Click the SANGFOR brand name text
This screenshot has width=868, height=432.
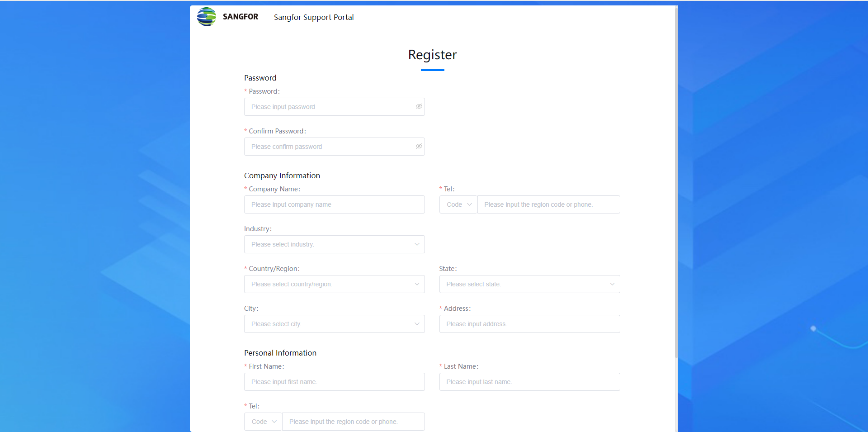pos(241,17)
